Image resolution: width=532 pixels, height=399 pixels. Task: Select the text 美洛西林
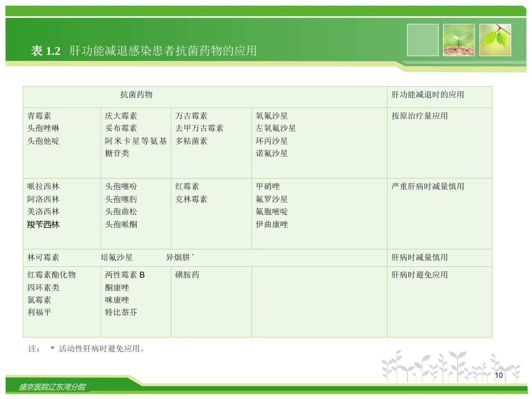43,212
